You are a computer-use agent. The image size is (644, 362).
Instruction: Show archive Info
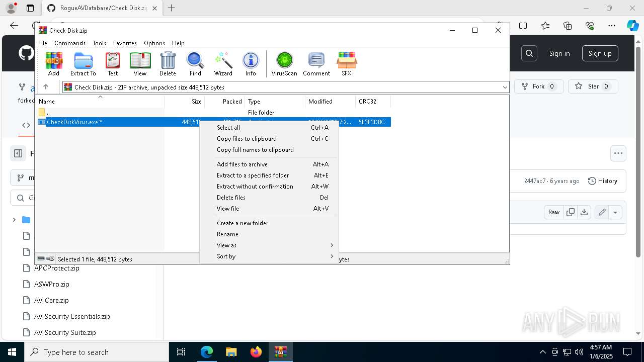(251, 64)
